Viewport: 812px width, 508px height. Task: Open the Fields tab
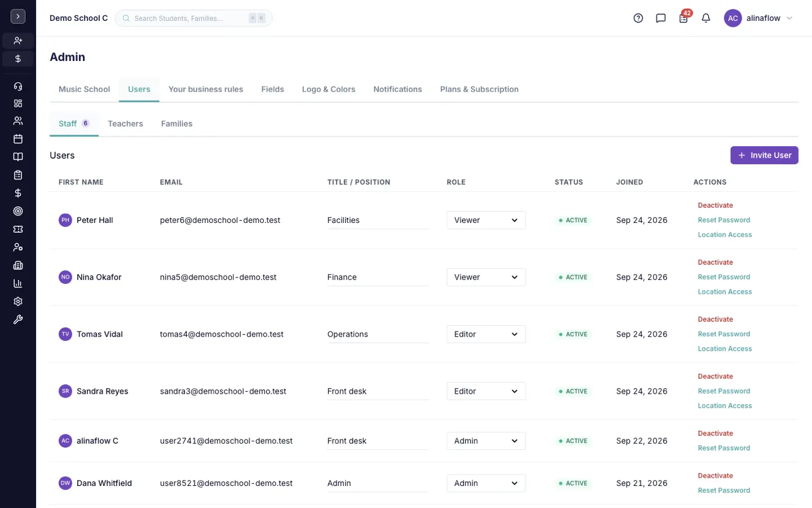273,89
